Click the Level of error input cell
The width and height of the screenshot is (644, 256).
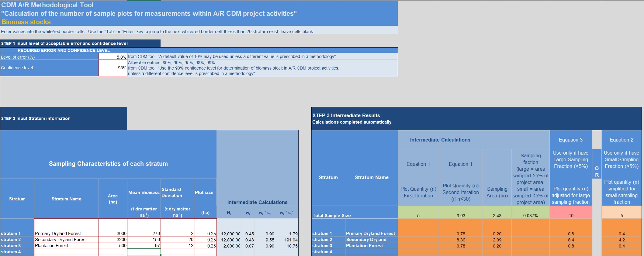[x=113, y=57]
